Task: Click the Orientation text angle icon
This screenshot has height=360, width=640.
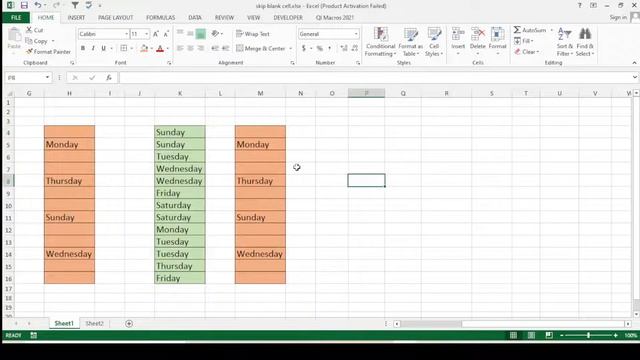Action: pyautogui.click(x=215, y=34)
